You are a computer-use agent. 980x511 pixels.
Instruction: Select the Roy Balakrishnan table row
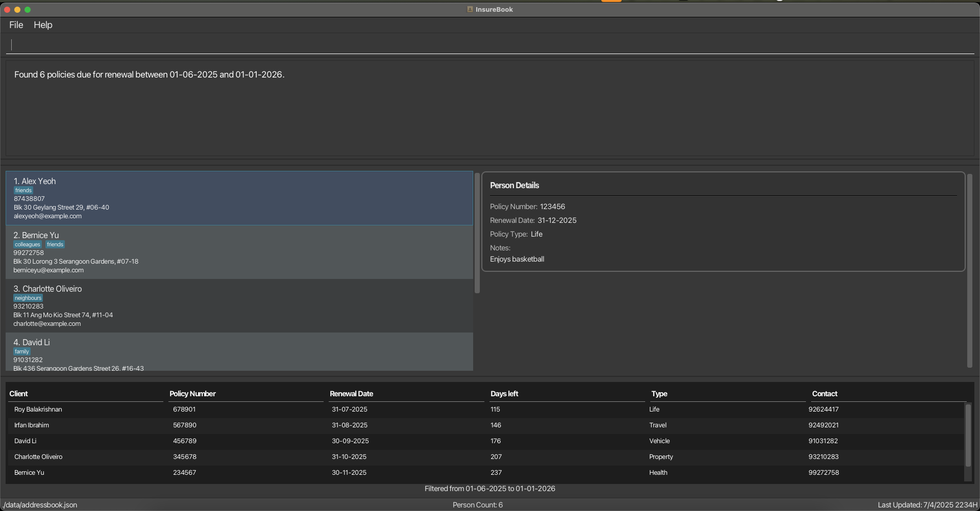pos(486,410)
